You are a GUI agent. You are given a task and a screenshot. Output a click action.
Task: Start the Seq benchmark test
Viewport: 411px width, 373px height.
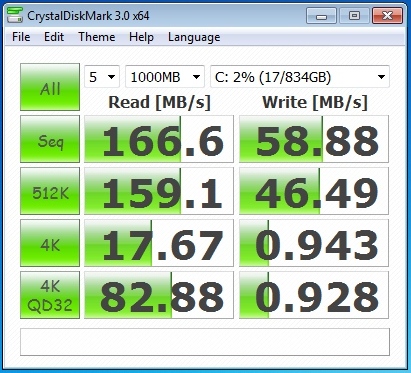(50, 139)
